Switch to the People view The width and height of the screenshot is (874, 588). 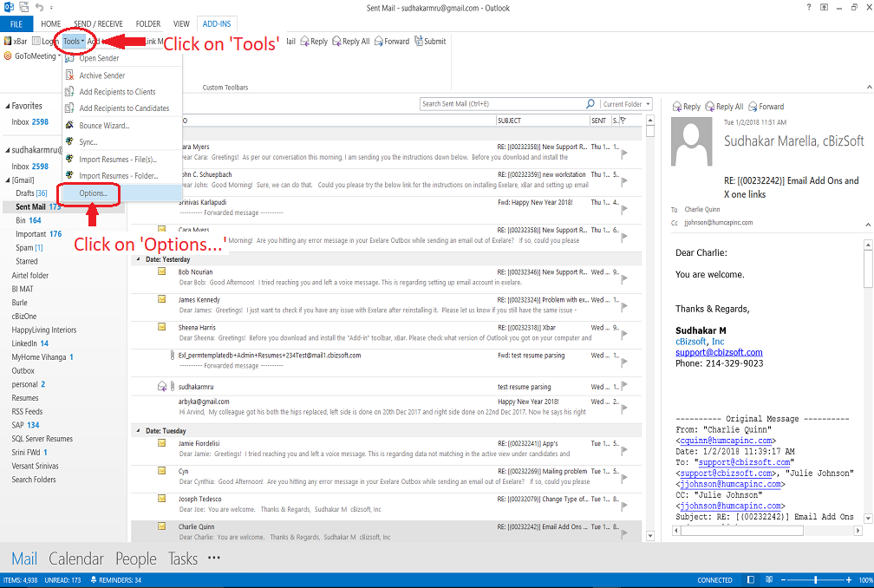pyautogui.click(x=136, y=559)
